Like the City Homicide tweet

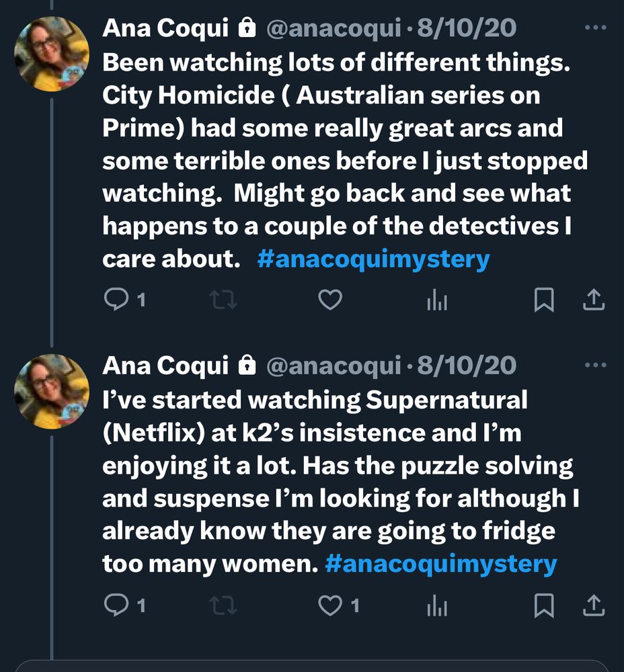click(x=329, y=300)
